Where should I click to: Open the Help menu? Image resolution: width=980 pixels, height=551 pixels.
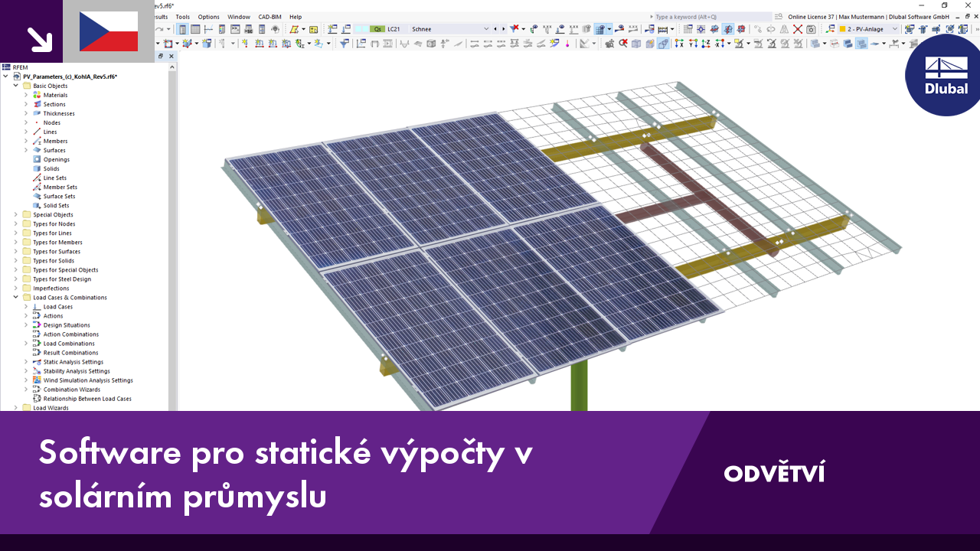[296, 16]
